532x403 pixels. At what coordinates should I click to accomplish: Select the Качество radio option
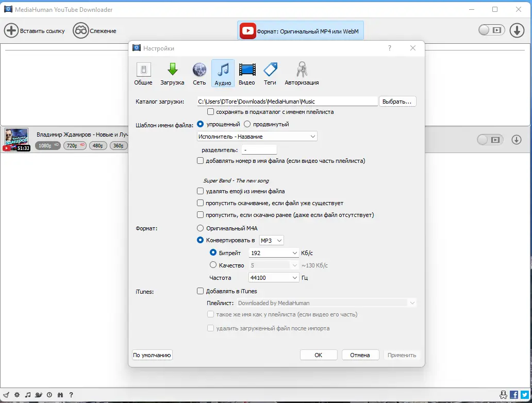213,265
